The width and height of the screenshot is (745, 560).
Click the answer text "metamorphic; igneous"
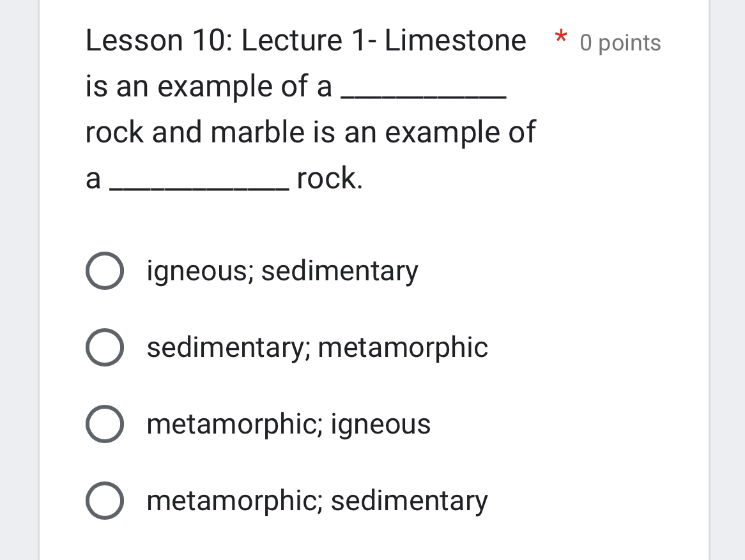289,423
